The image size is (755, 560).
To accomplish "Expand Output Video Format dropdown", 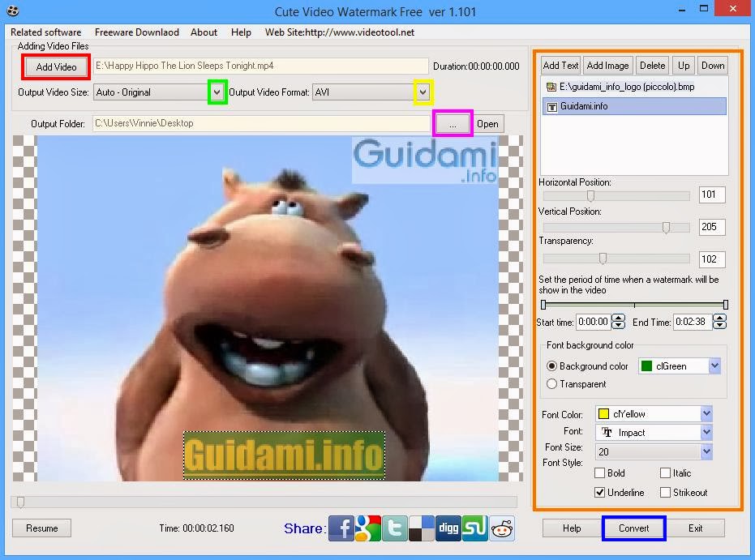I will click(423, 92).
